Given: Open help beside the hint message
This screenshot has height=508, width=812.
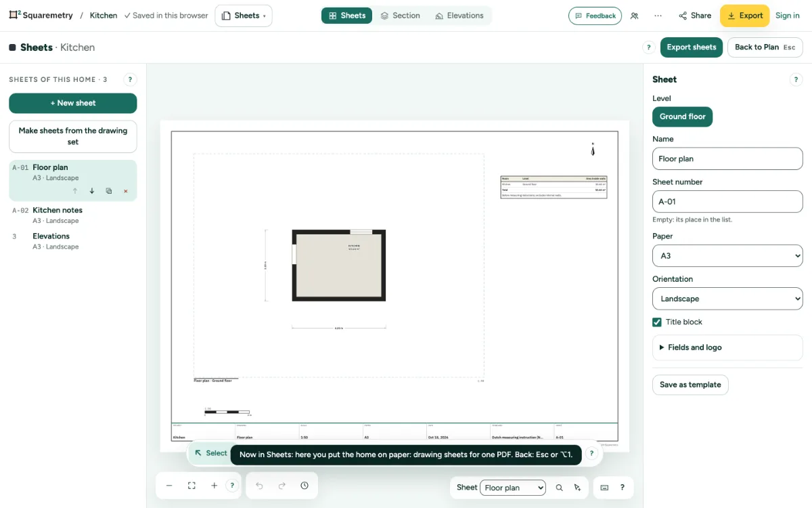Looking at the screenshot, I should coord(591,454).
